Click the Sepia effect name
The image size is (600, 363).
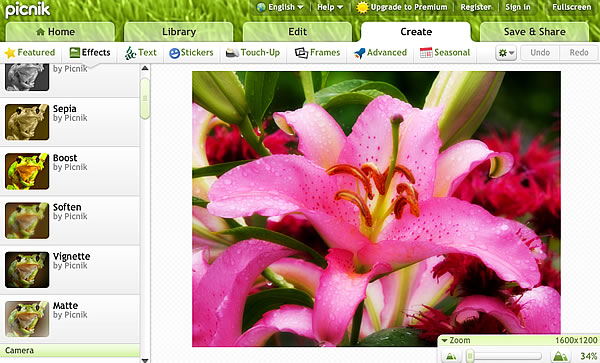(x=65, y=109)
